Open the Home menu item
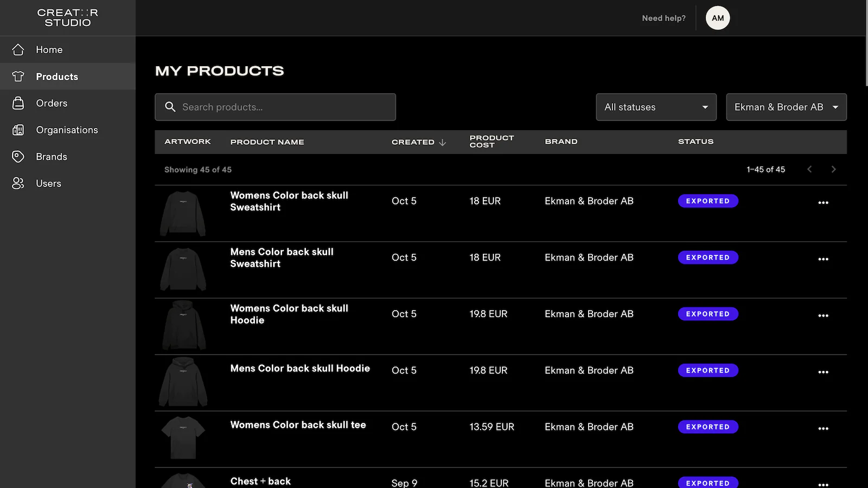The image size is (868, 488). pos(68,49)
